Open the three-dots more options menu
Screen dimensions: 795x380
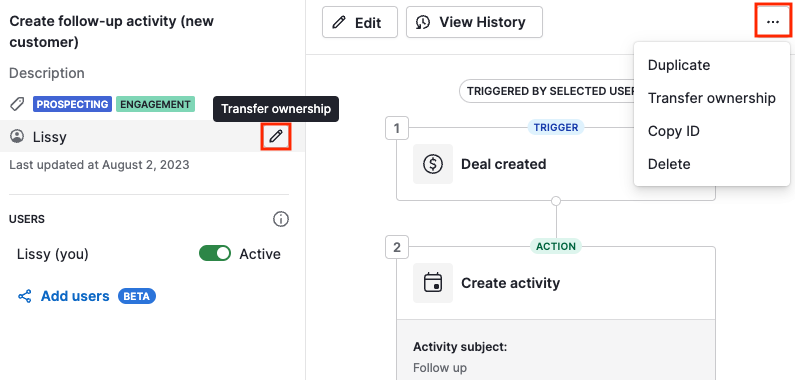[x=773, y=22]
